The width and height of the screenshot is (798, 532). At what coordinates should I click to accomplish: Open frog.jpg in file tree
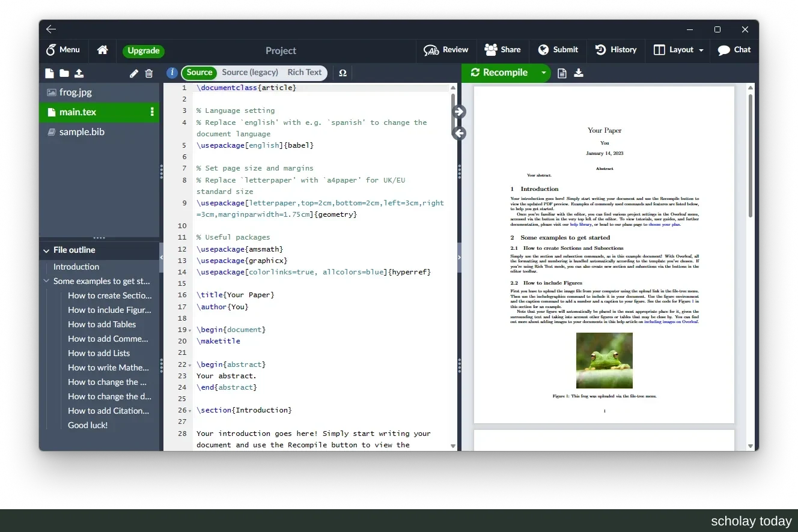coord(99,92)
